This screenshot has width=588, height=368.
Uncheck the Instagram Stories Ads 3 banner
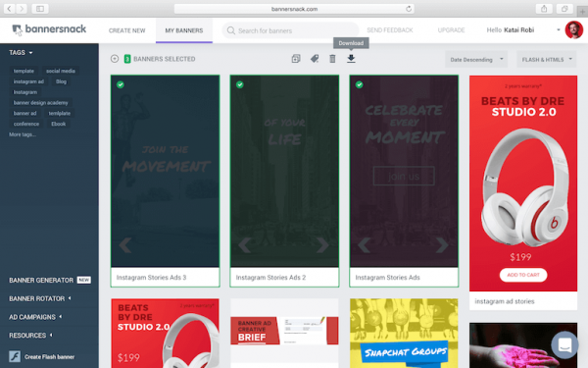tap(121, 84)
